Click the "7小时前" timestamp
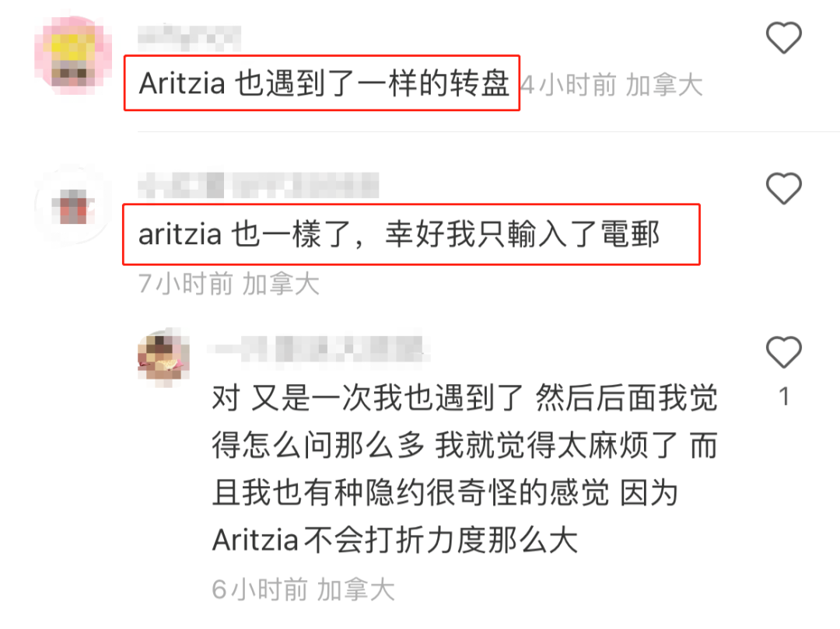 186,284
